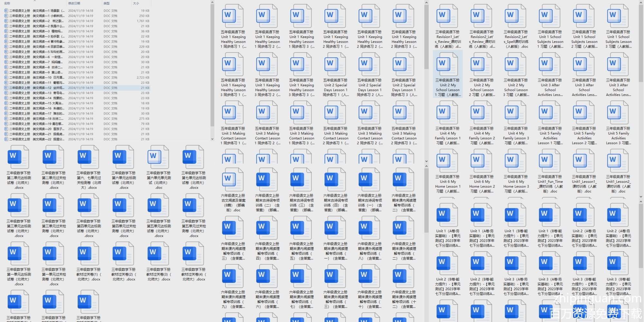Image resolution: width=644 pixels, height=322 pixels.
Task: Open the Unit1_Fun_Time 课时训练 document icon
Action: coord(550,161)
